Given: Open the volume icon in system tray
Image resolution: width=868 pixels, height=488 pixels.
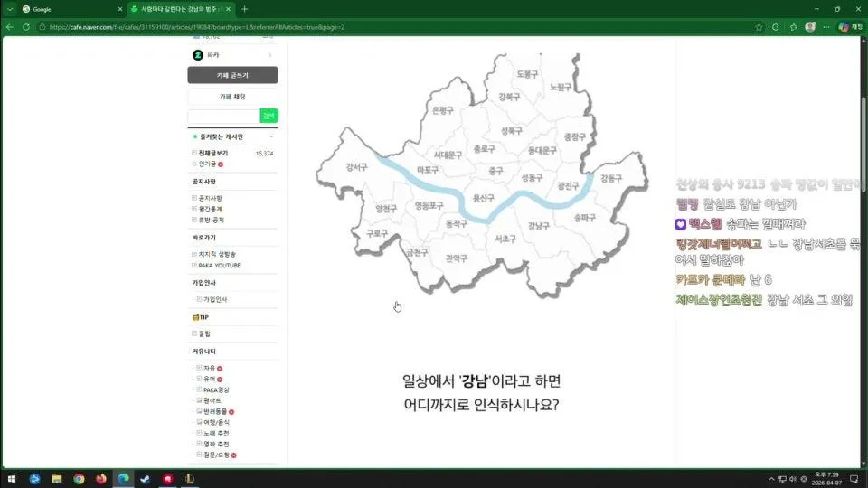Looking at the screenshot, I should (x=793, y=479).
